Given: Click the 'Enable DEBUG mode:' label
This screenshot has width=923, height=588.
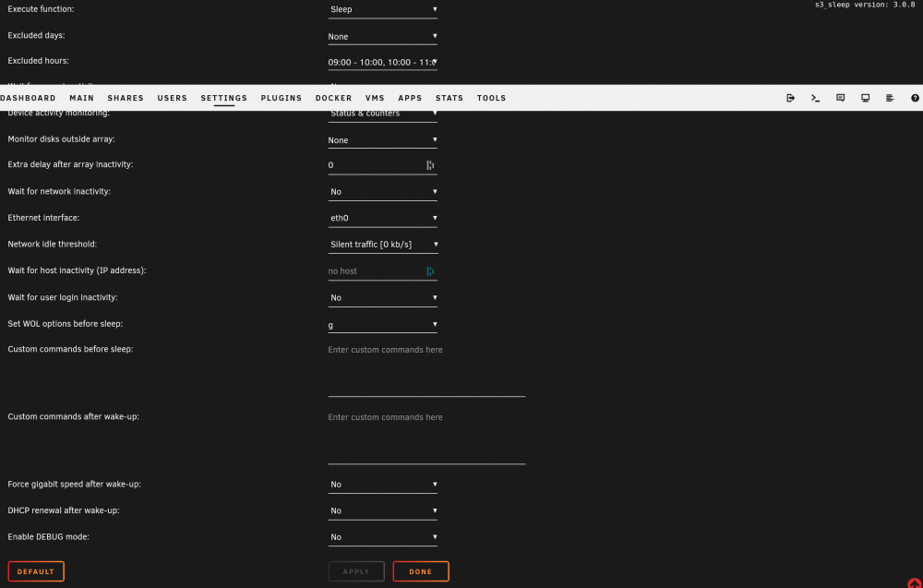Looking at the screenshot, I should (x=48, y=537).
